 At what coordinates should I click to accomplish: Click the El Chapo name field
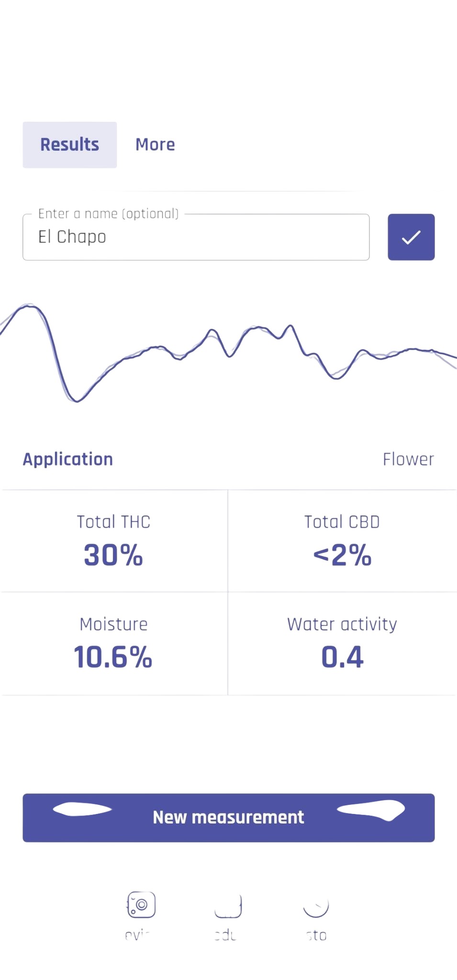coord(196,237)
